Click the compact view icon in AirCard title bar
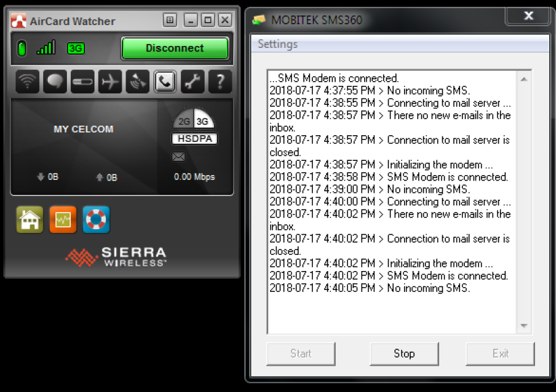The image size is (556, 392). 170,20
